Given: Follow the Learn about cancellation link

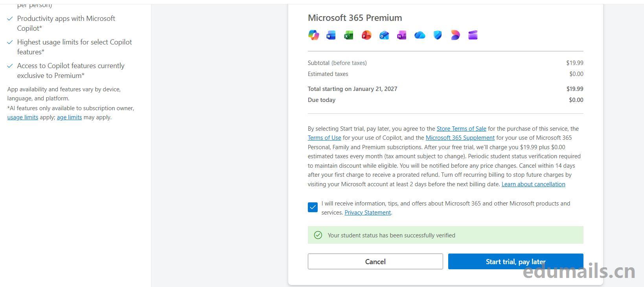Looking at the screenshot, I should coord(533,184).
